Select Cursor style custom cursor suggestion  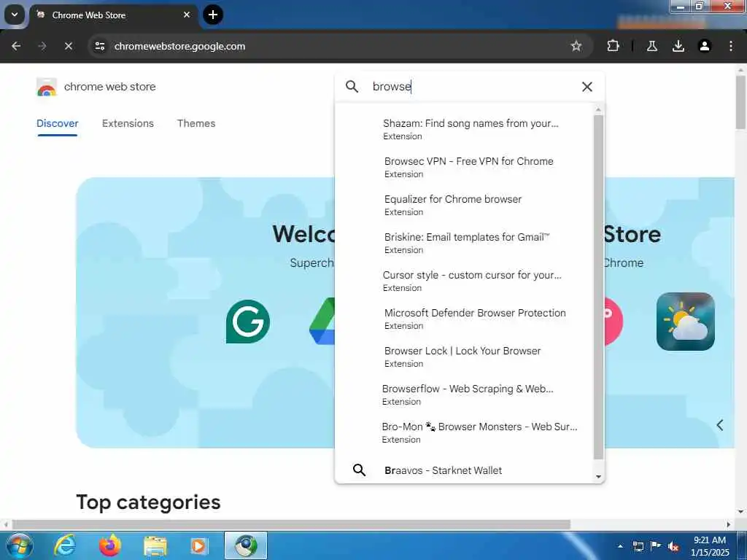click(465, 281)
